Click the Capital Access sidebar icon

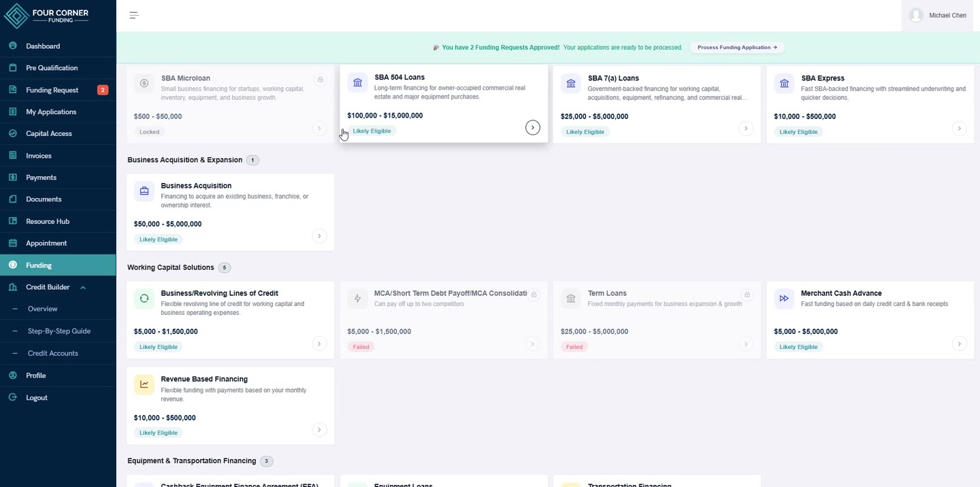tap(13, 133)
